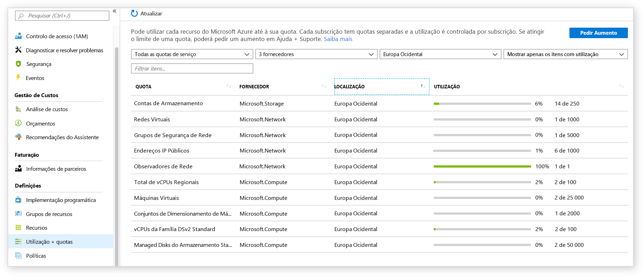Click the Informações de parceiros icon

(x=18, y=169)
